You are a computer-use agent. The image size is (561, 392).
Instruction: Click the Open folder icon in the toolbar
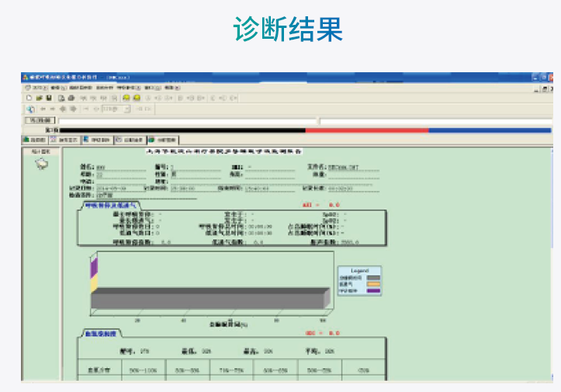[x=40, y=98]
